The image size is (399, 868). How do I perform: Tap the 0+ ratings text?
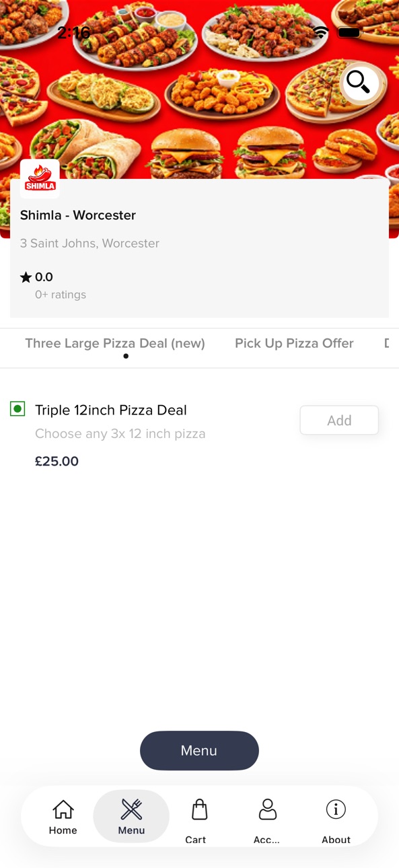[61, 295]
